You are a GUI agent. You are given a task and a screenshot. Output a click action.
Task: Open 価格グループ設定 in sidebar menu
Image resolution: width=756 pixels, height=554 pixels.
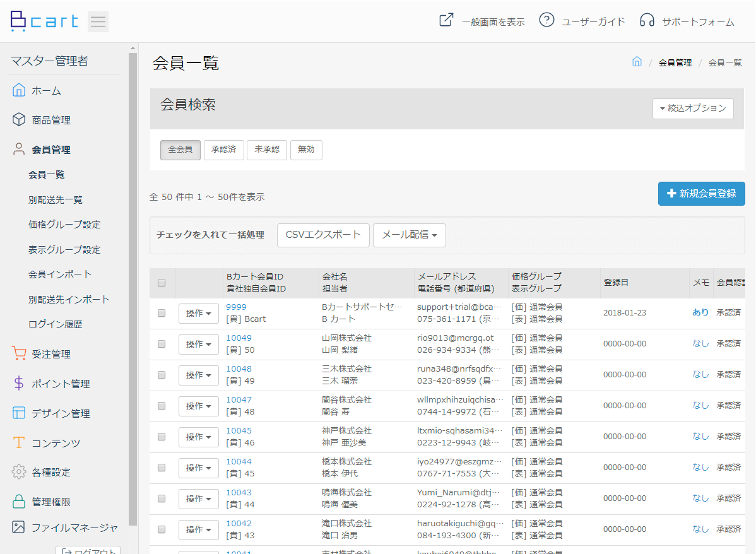point(64,225)
